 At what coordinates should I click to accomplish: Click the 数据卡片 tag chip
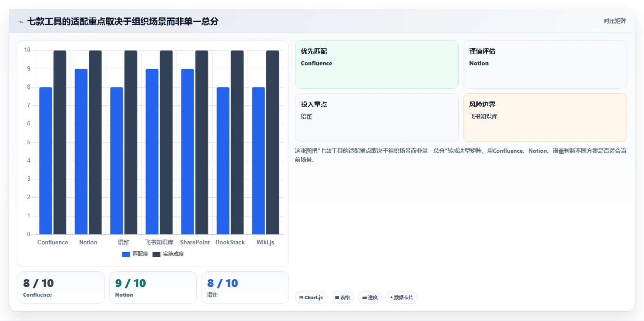click(402, 297)
